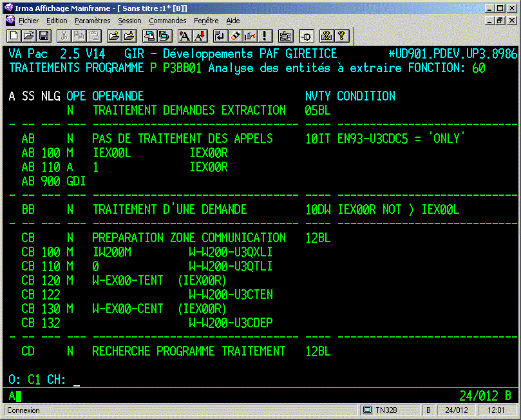Open the Commandes menu
The image size is (521, 420).
167,21
